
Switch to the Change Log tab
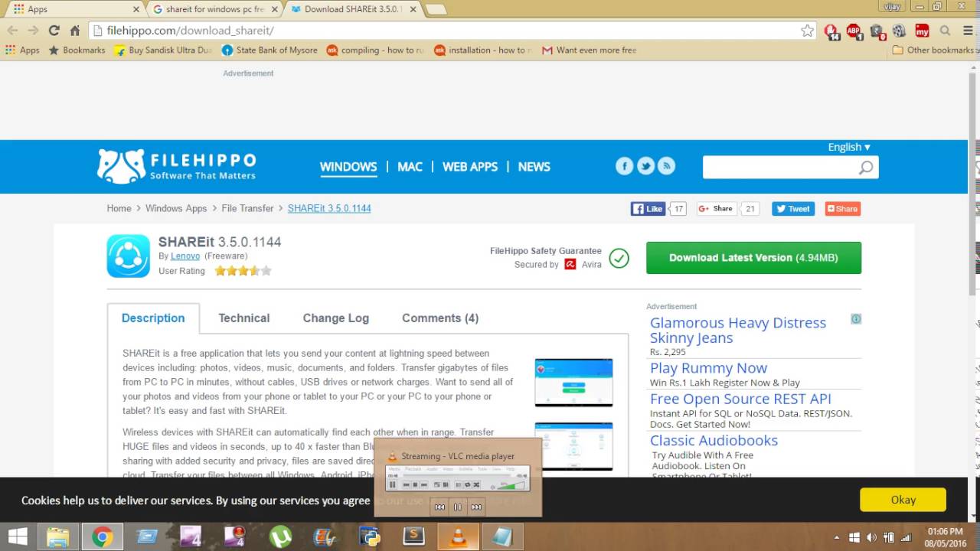335,318
